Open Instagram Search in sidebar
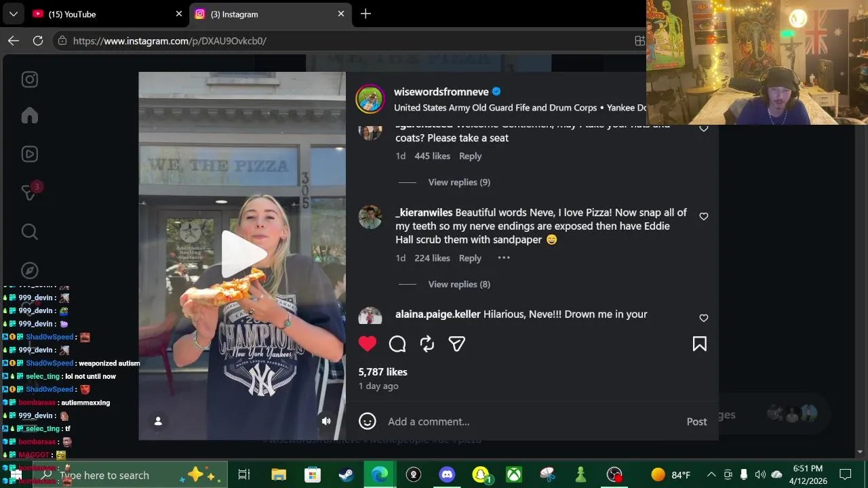Viewport: 868px width, 488px height. click(29, 232)
